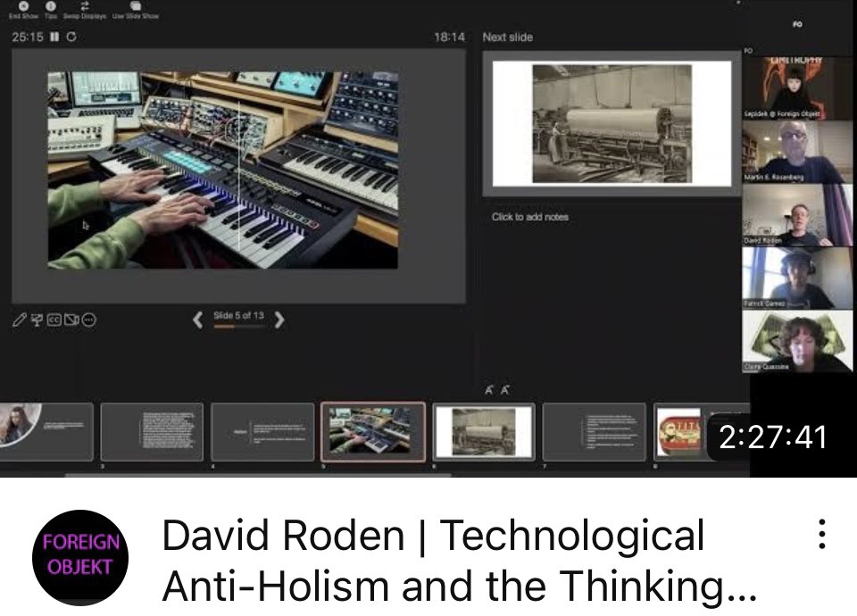
Task: Select the portrait slide thumbnail in filmstrip
Action: coord(46,432)
